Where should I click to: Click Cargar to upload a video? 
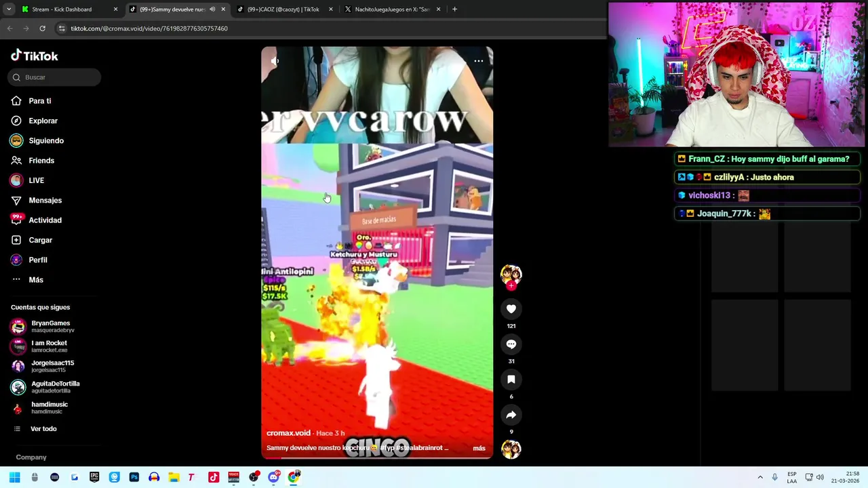40,240
